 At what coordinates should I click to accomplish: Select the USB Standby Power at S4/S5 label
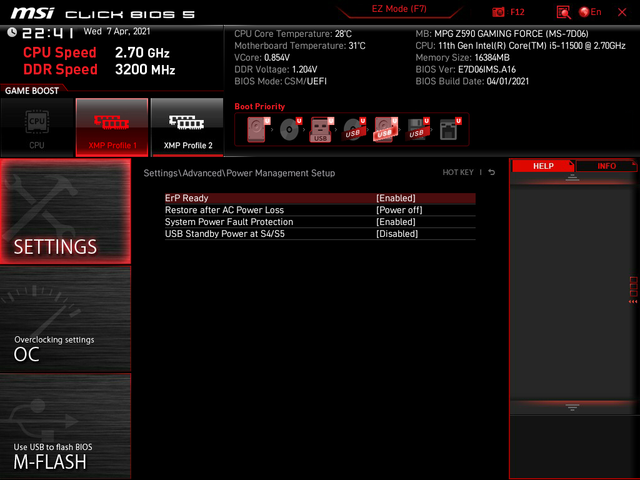click(x=224, y=233)
